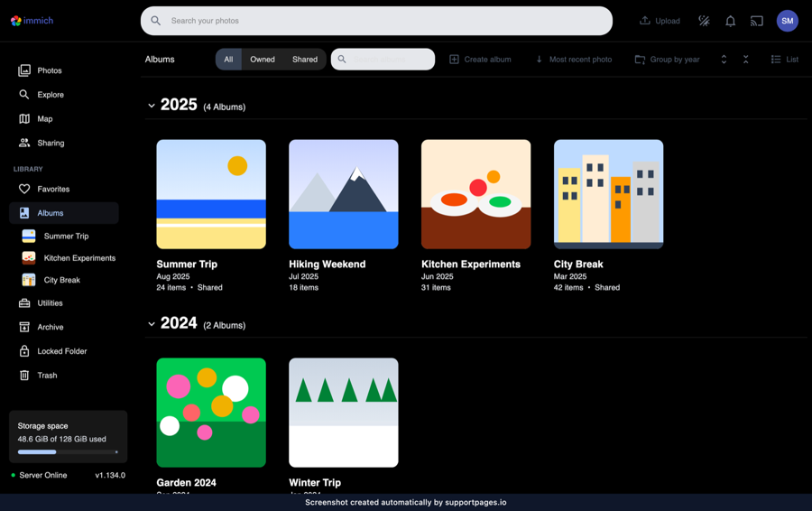This screenshot has height=511, width=812.
Task: Click the Favorites heart icon
Action: point(24,190)
